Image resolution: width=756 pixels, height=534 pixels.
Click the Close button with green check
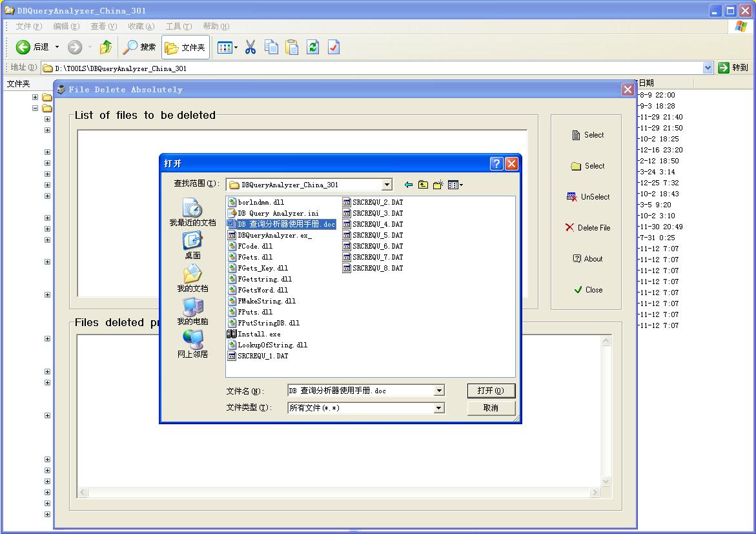tap(587, 289)
